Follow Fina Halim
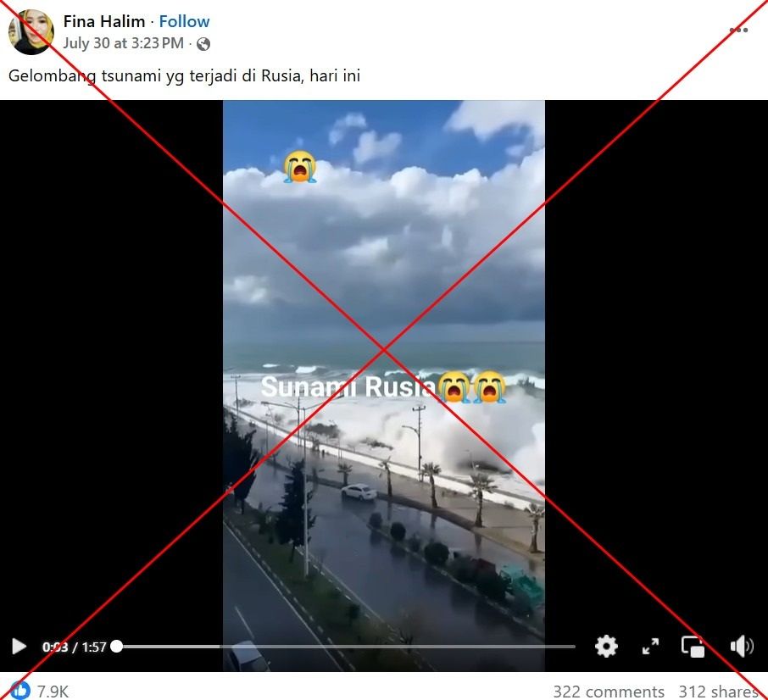Screen dimensions: 768x700 (184, 21)
